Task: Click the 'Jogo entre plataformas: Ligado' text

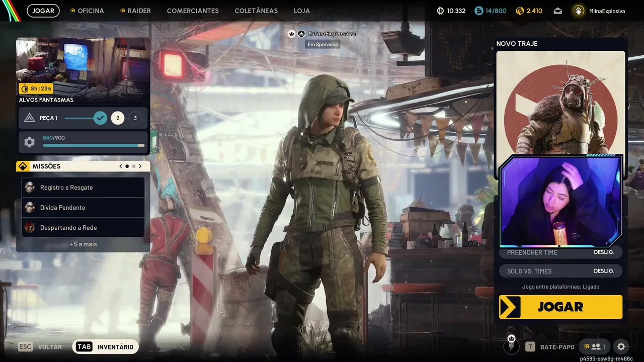Action: pos(560,287)
